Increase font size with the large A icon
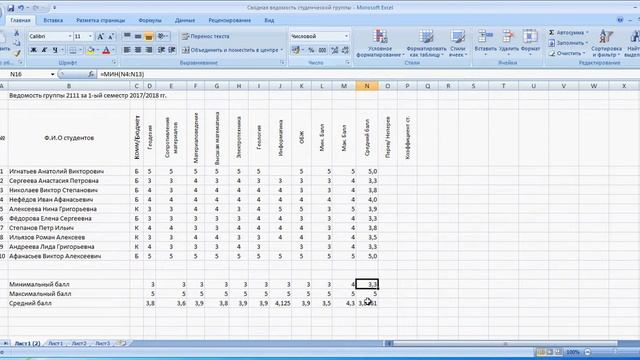Image resolution: width=640 pixels, height=360 pixels. pos(100,36)
